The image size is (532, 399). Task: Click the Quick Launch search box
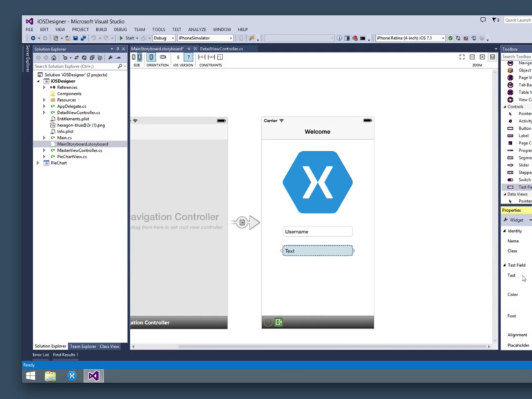tap(517, 20)
